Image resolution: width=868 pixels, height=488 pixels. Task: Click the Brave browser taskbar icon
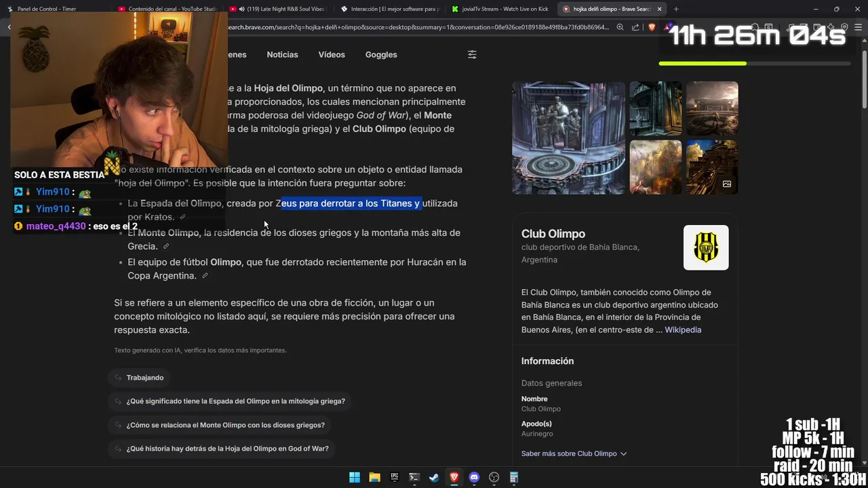tap(454, 477)
